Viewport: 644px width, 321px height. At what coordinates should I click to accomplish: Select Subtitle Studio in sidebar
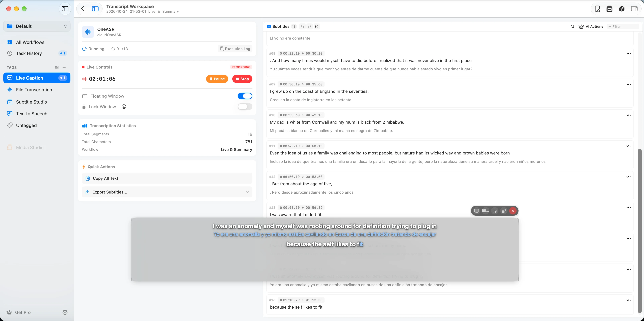(x=37, y=102)
